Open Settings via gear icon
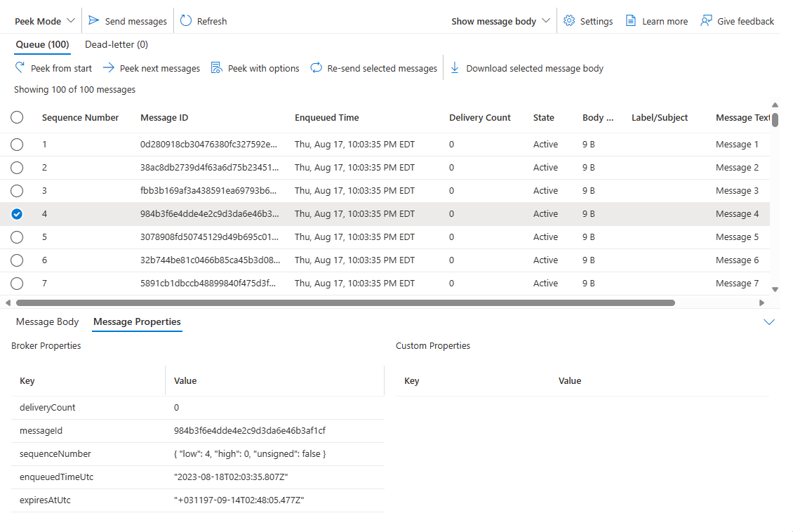 [569, 21]
